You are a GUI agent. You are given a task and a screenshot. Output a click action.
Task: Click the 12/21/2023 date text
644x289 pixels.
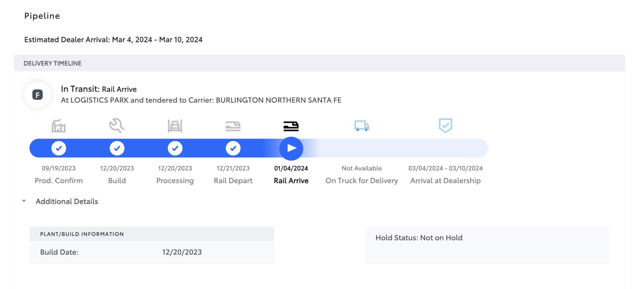point(233,168)
